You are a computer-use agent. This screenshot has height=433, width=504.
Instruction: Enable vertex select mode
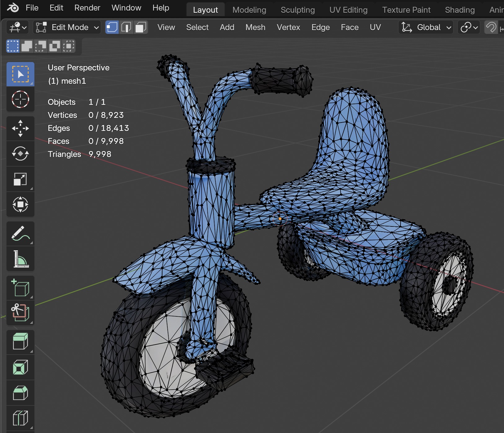click(112, 28)
